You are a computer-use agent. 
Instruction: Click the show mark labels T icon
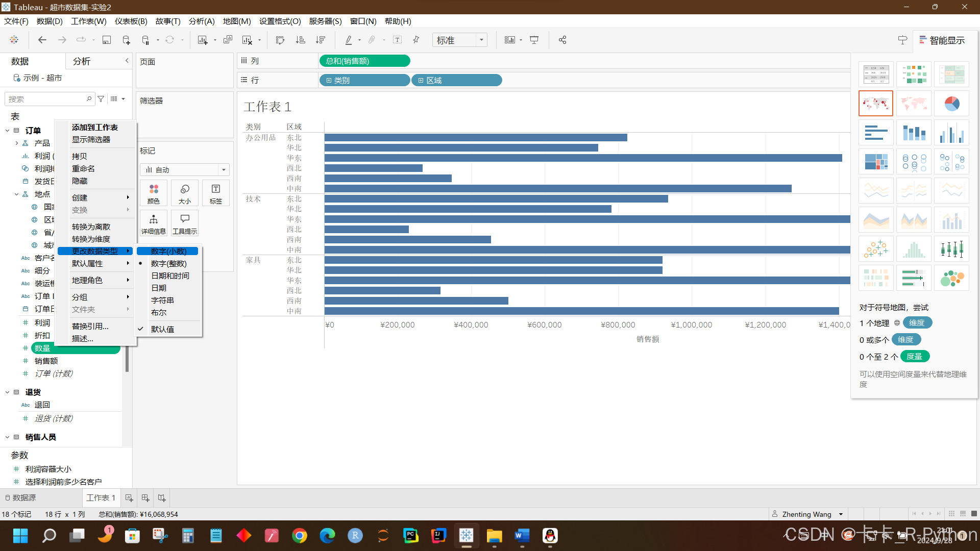[x=398, y=40]
